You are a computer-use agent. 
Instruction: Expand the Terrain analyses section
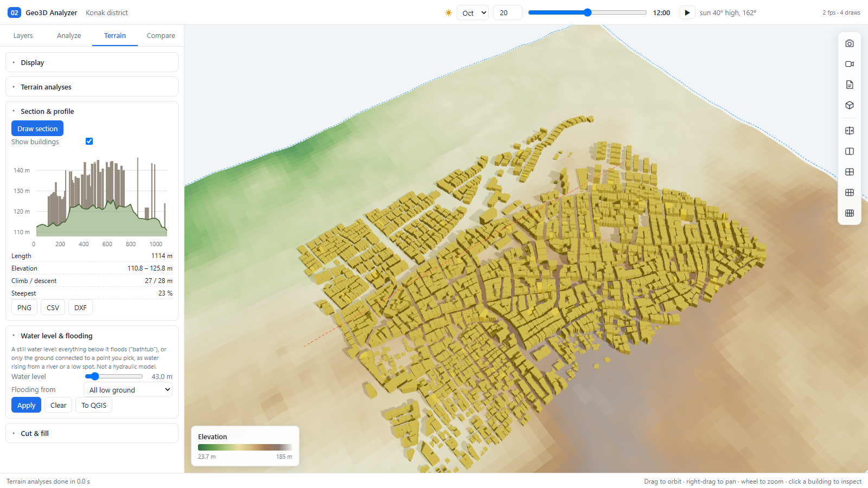(92, 87)
